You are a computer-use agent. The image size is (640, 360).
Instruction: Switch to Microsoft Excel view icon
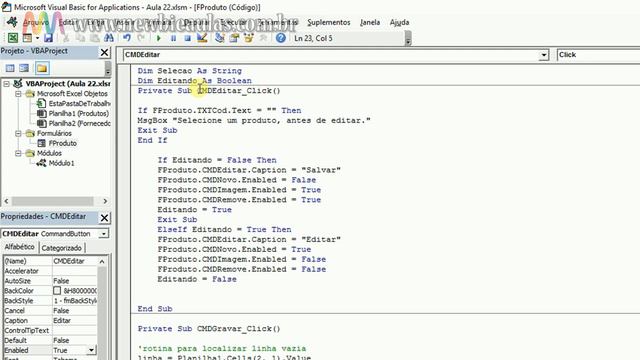(x=13, y=38)
